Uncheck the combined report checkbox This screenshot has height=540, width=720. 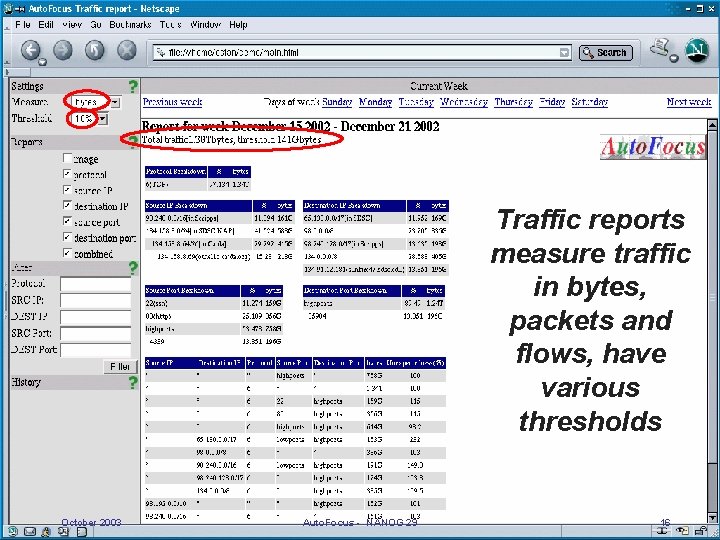coord(67,253)
